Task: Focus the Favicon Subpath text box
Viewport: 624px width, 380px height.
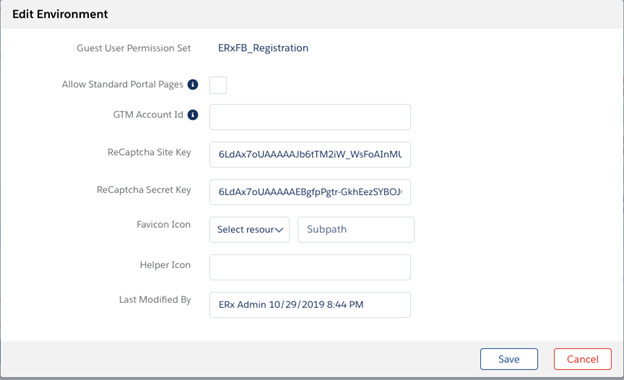Action: pyautogui.click(x=356, y=230)
